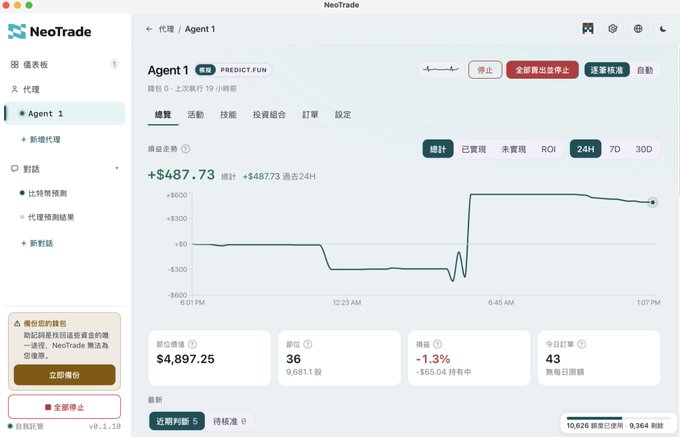Start a 新對話 conversation

(37, 243)
